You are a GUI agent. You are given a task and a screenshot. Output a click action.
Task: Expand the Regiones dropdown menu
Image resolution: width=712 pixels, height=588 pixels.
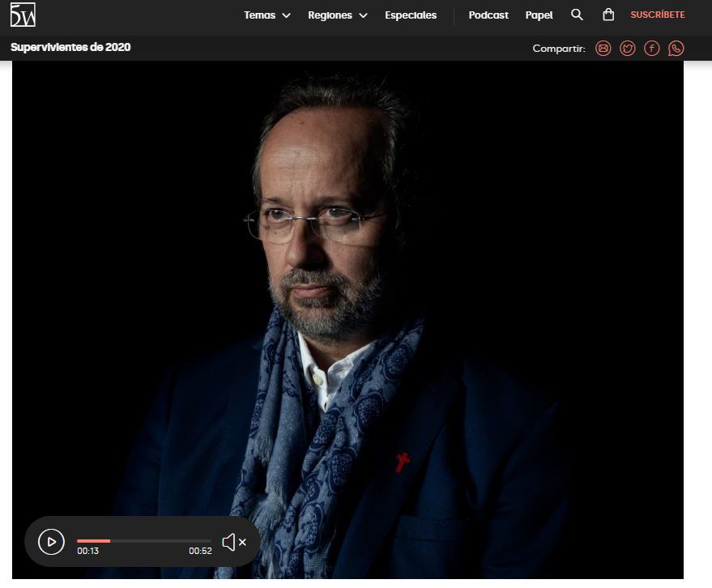[x=337, y=15]
